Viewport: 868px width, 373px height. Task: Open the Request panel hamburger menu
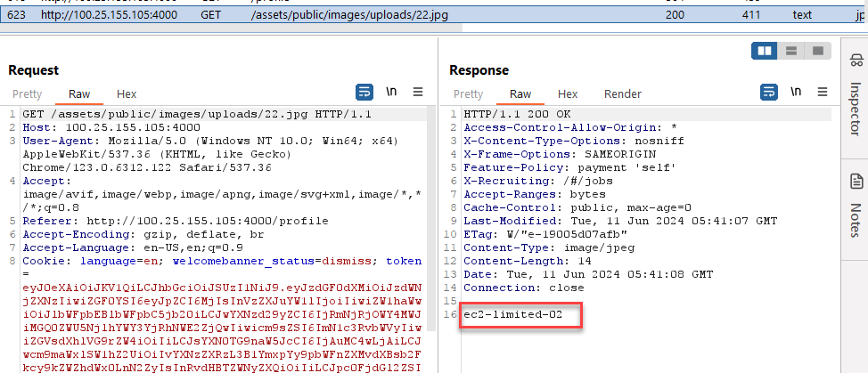click(x=419, y=92)
